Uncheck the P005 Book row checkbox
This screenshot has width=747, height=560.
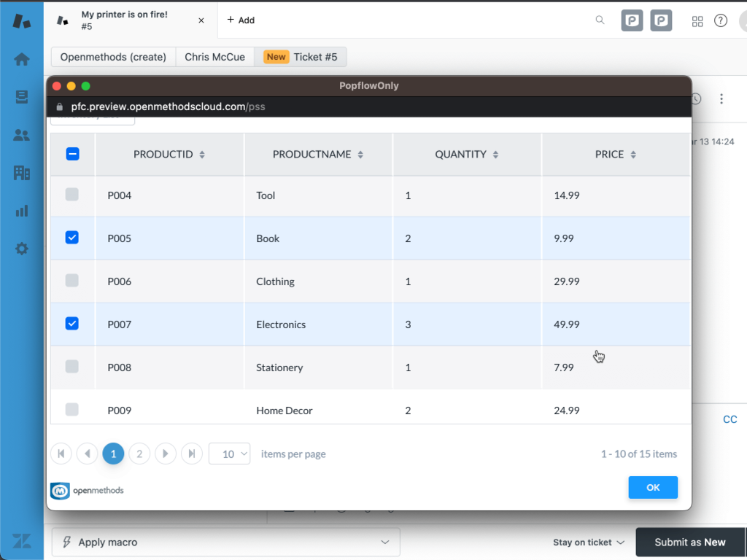click(71, 238)
